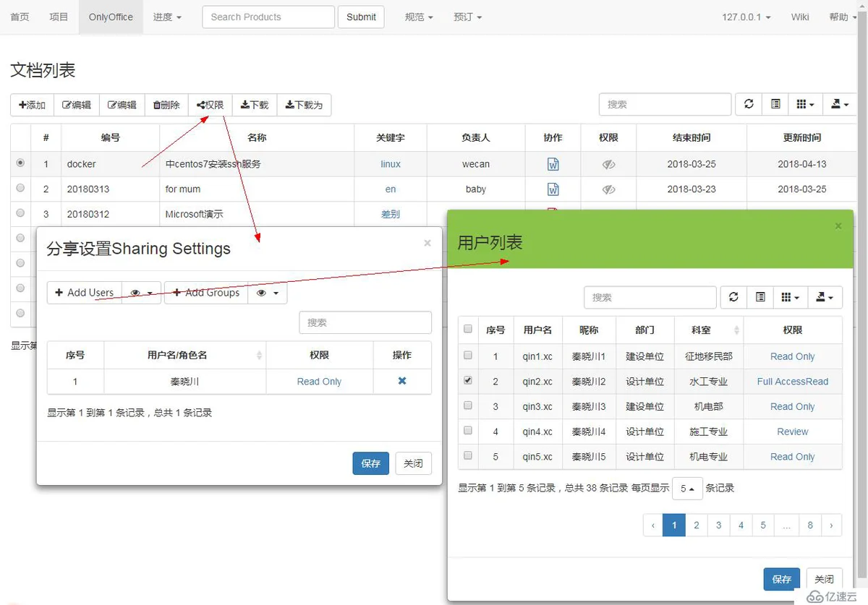The width and height of the screenshot is (868, 605).
Task: Open 项目 in the navbar
Action: click(x=59, y=17)
